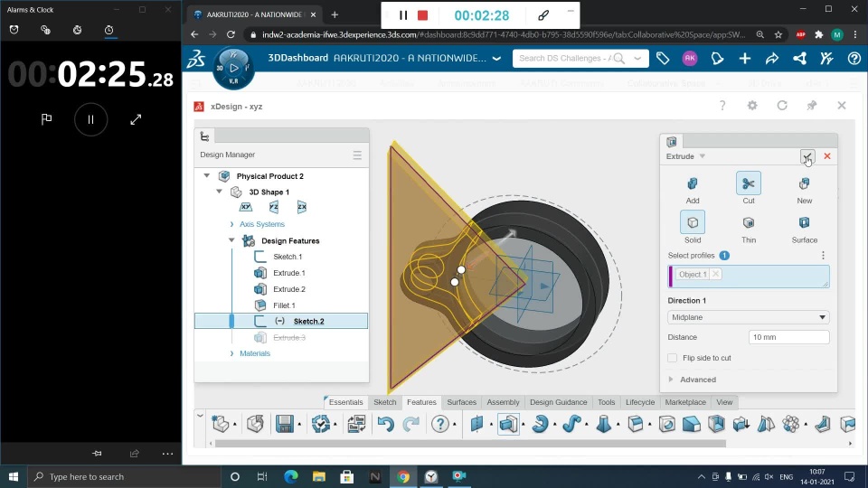Choose Surface extrude type
This screenshot has width=868, height=488.
point(805,222)
